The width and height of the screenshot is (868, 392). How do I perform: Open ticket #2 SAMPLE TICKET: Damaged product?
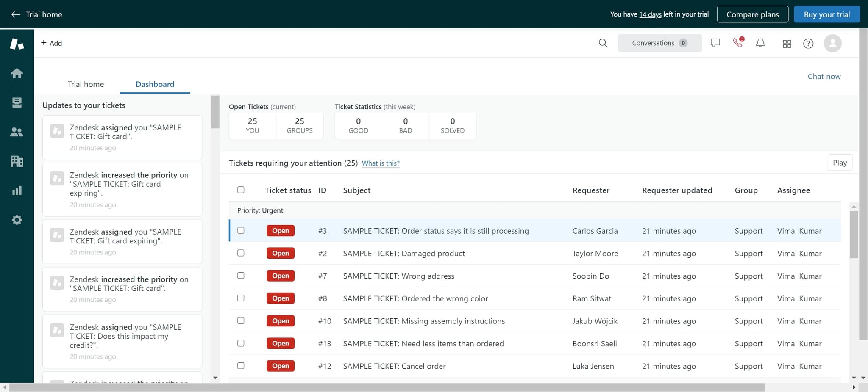click(403, 253)
